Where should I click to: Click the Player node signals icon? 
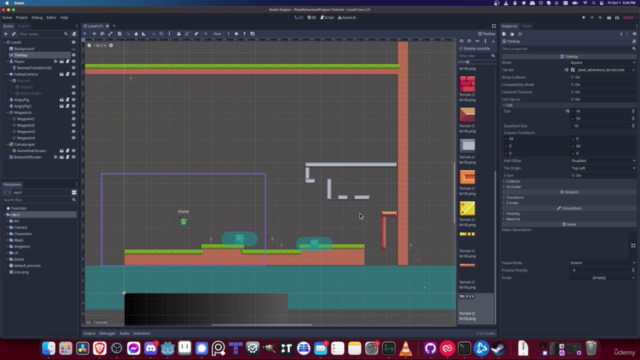coord(56,62)
